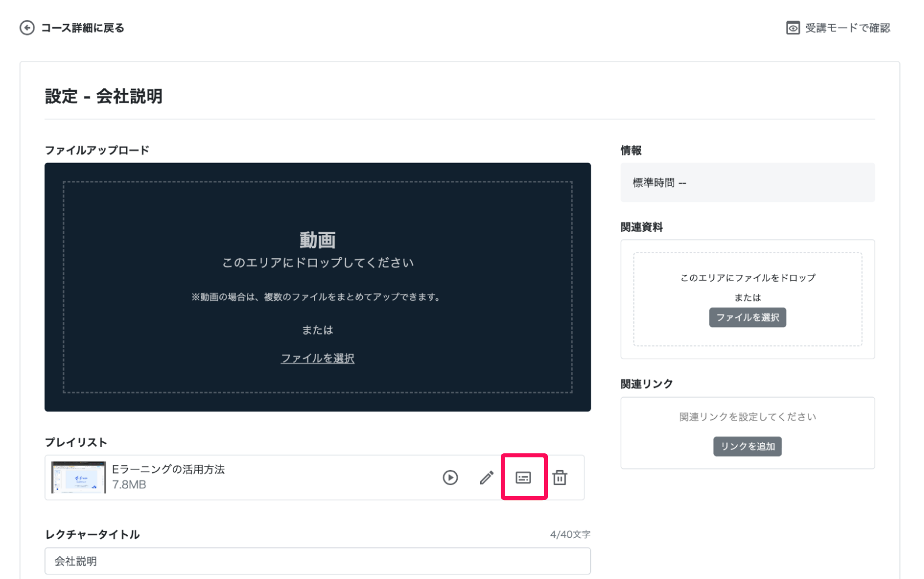
Task: Open the Eラーニングの活用方法 video thumbnail
Action: [78, 477]
